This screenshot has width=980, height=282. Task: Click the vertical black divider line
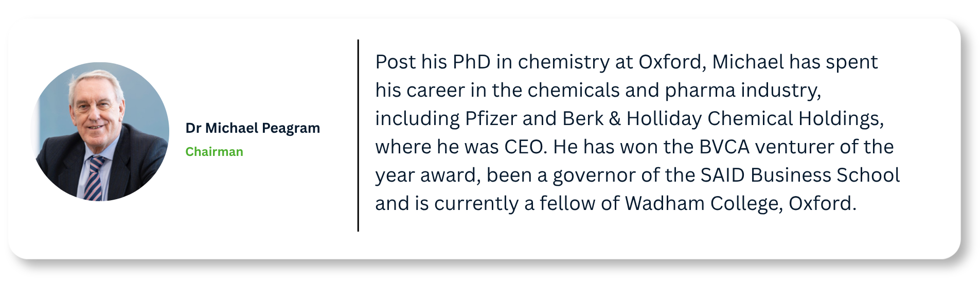358,135
